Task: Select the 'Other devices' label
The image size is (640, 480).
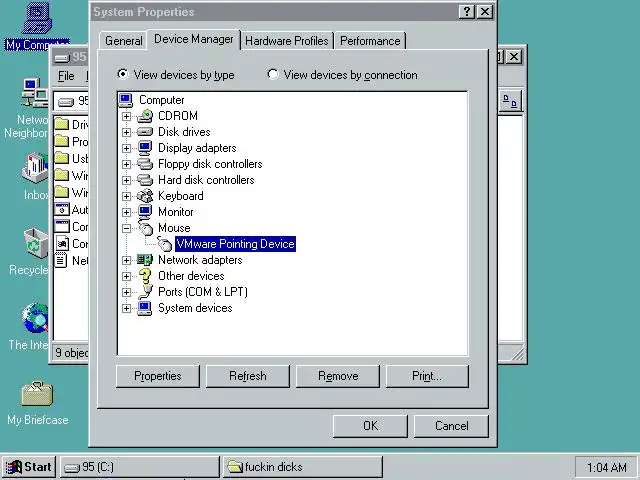Action: click(x=191, y=276)
